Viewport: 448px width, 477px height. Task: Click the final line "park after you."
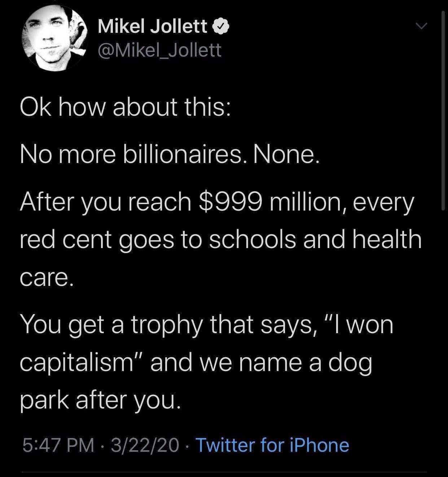[x=100, y=399]
